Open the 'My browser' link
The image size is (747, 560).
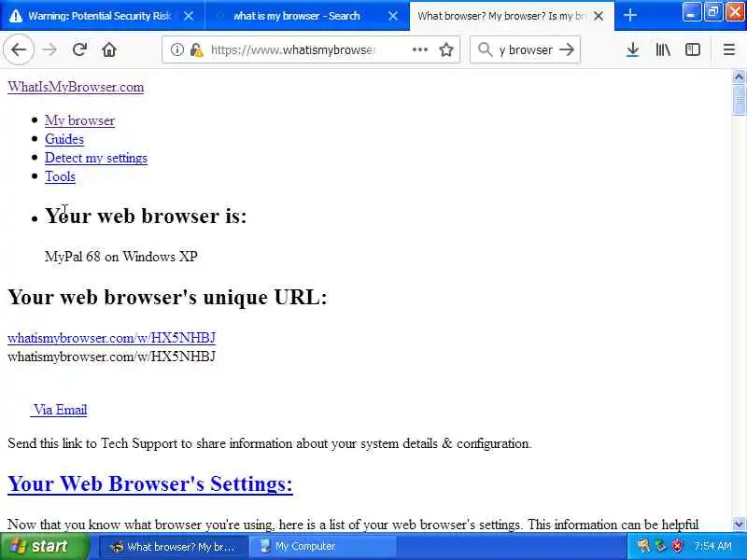(x=79, y=120)
